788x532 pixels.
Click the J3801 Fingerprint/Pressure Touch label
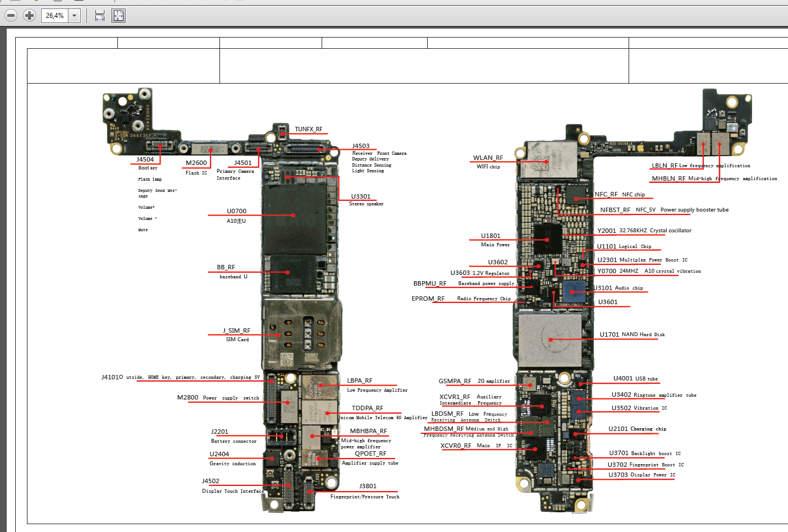click(x=368, y=487)
